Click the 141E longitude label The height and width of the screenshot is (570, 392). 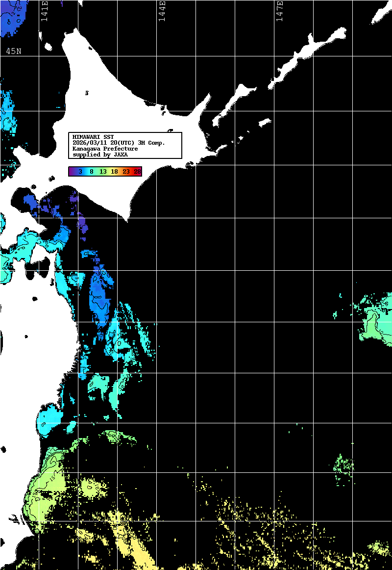[45, 11]
